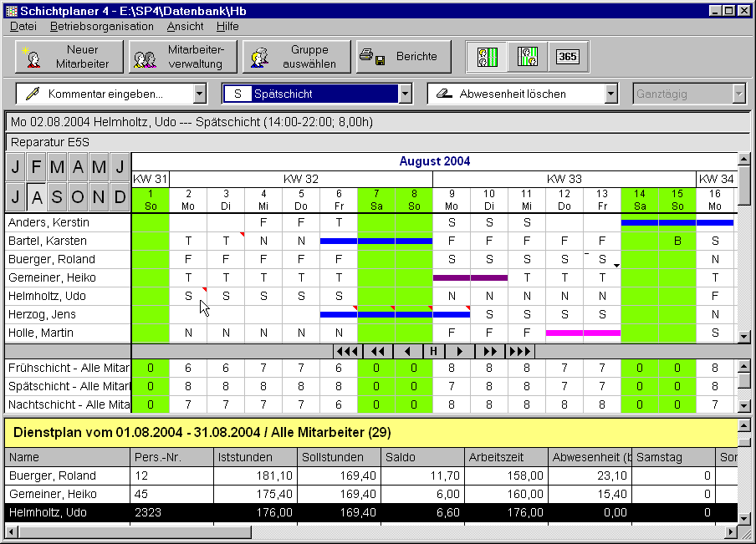The width and height of the screenshot is (756, 544).
Task: Click the Neuer Mitarbeiter button
Action: (69, 57)
